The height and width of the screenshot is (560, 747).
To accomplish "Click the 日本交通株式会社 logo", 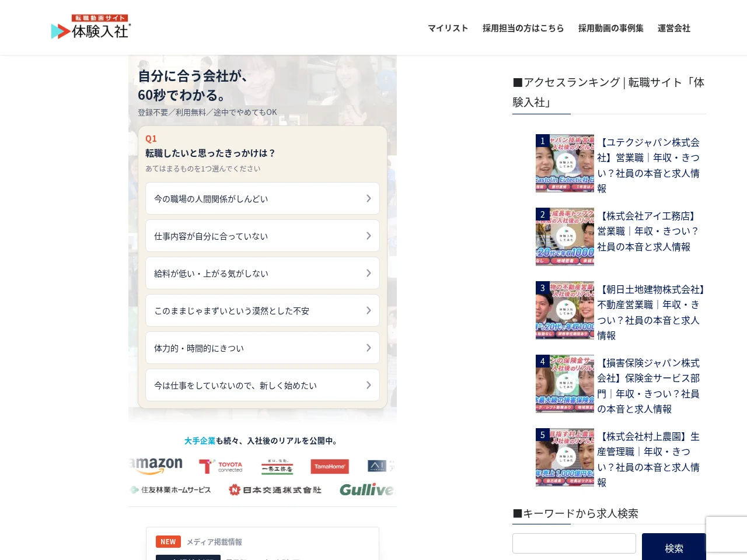I will pos(275,490).
